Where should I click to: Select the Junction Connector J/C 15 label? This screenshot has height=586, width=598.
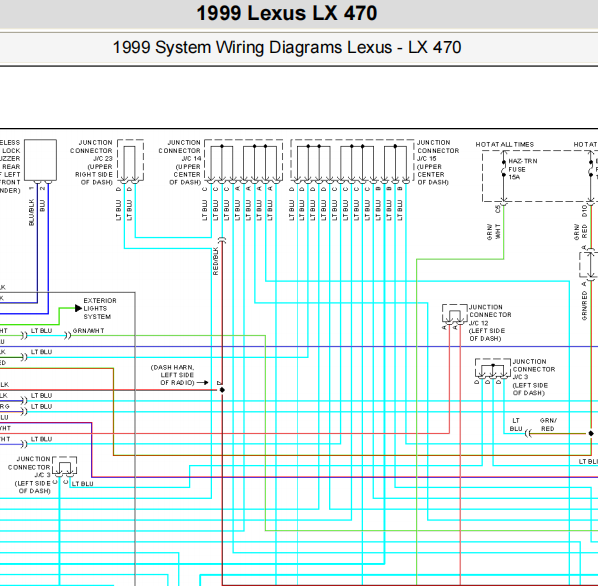coord(438,162)
